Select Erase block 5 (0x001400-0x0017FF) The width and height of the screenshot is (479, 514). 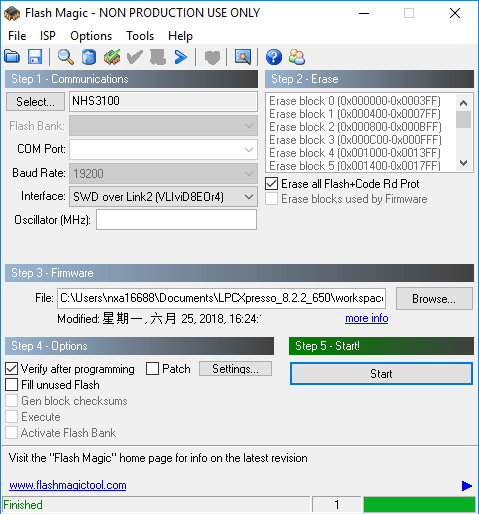pos(355,166)
